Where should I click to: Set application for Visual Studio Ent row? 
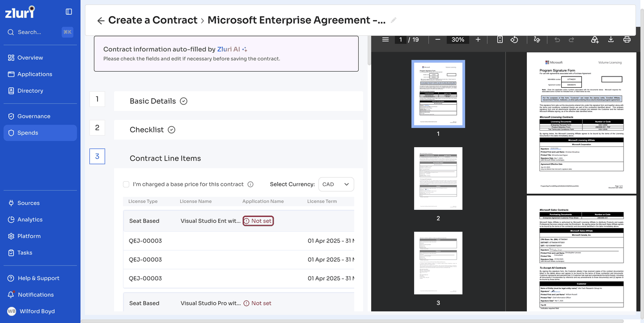[x=258, y=221]
